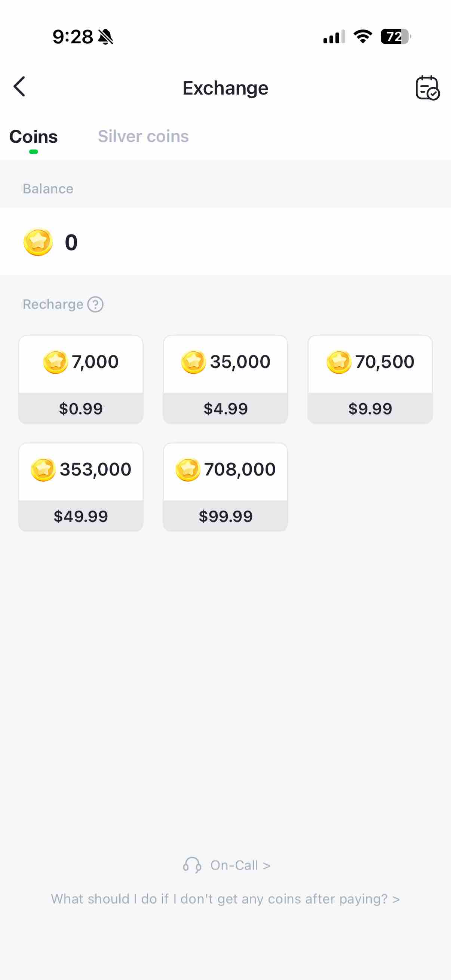This screenshot has height=980, width=451.
Task: Tap the coin icon on 708,000 package
Action: click(x=188, y=469)
